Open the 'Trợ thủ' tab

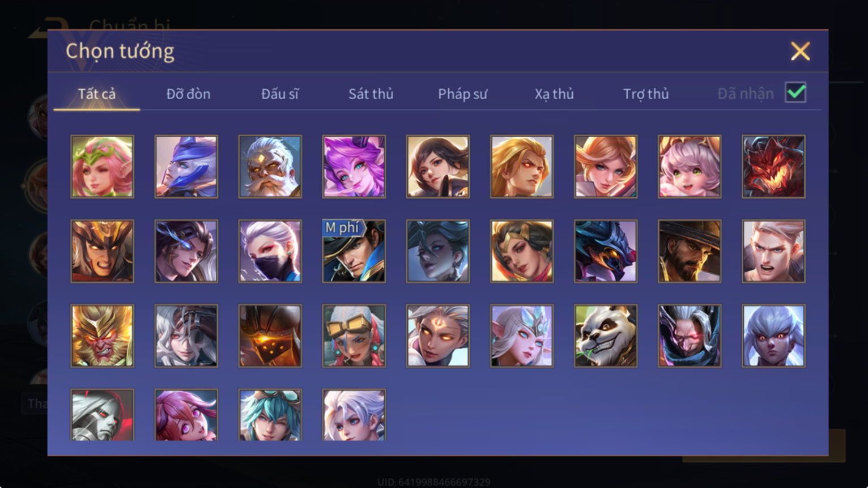[x=646, y=94]
